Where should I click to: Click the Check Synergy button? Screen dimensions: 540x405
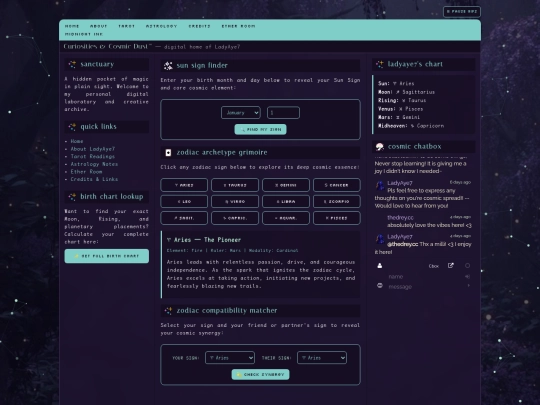(260, 374)
